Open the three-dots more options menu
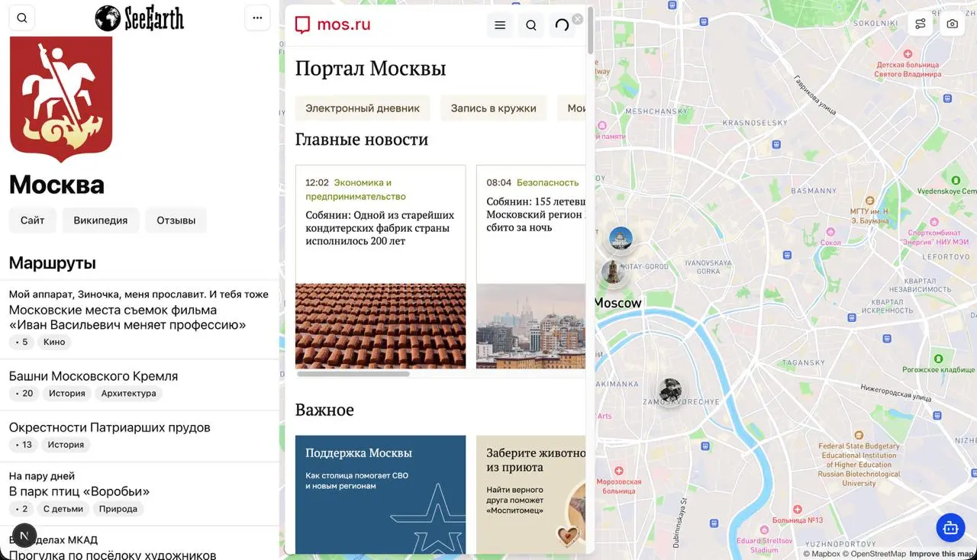 pos(257,18)
